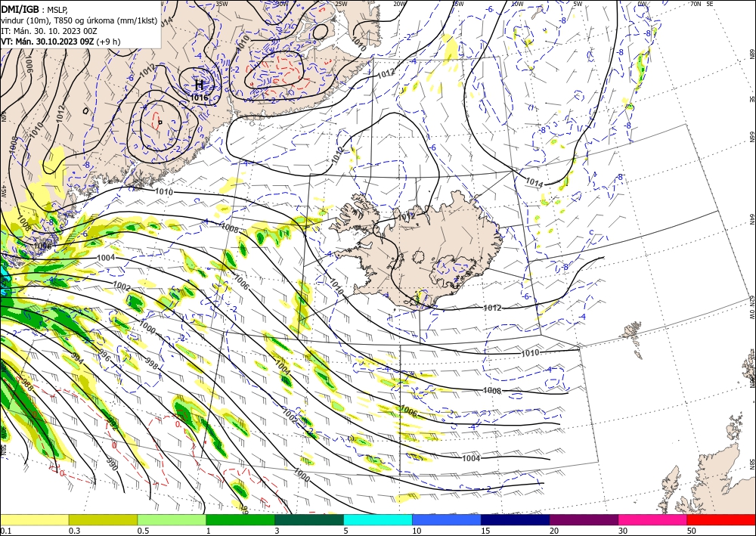Click the '990' isobar label
756x536 pixels.
tap(111, 463)
